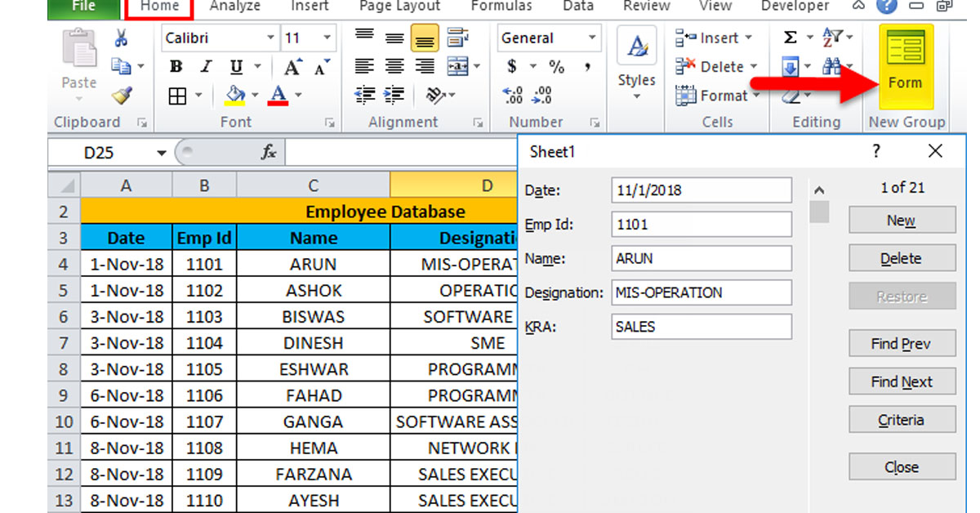Expand the General number format dropdown
The height and width of the screenshot is (513, 980).
(592, 38)
